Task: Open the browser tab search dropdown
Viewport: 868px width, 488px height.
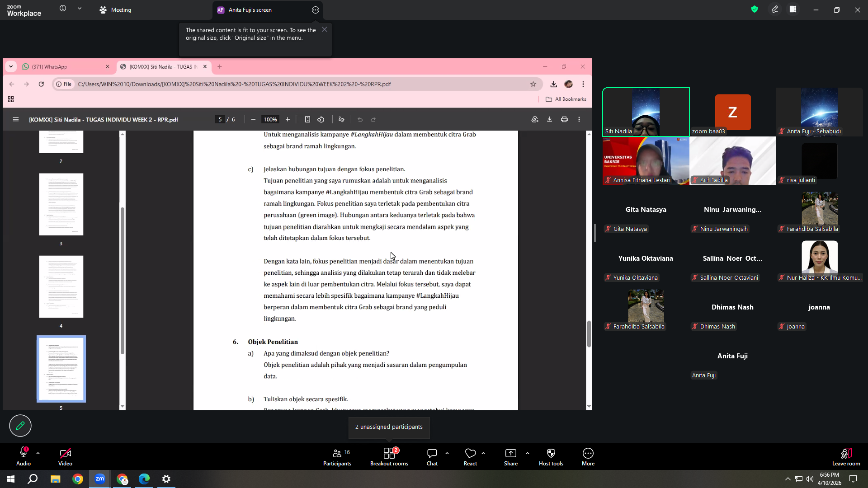Action: pyautogui.click(x=11, y=67)
